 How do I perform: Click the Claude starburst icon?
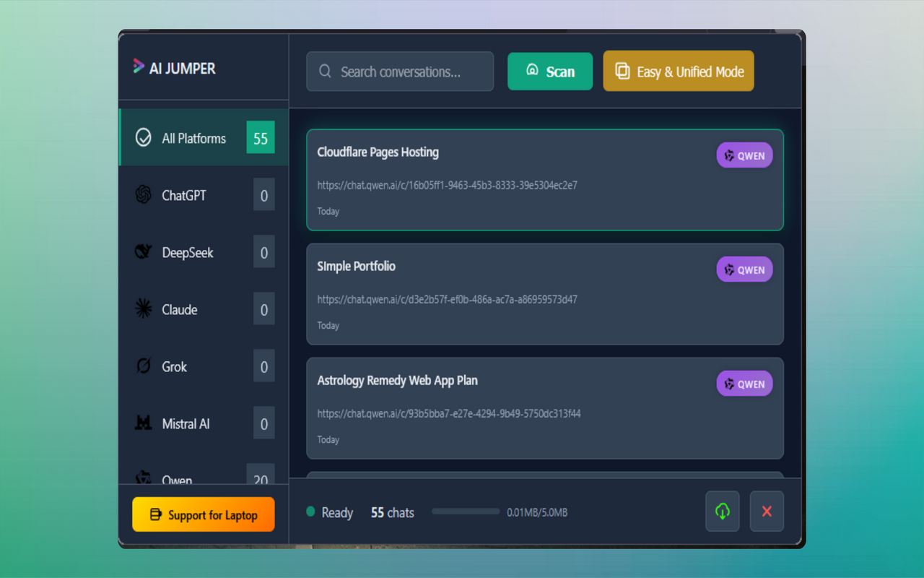143,309
